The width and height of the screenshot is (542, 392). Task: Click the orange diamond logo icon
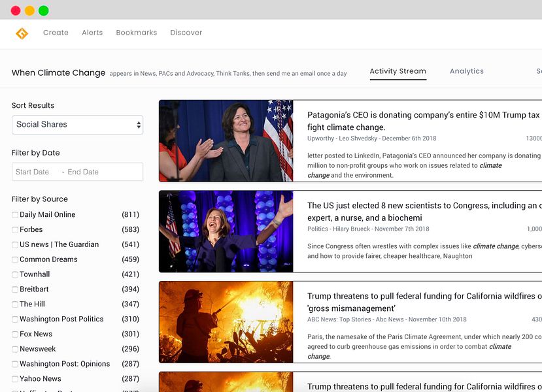pos(22,33)
